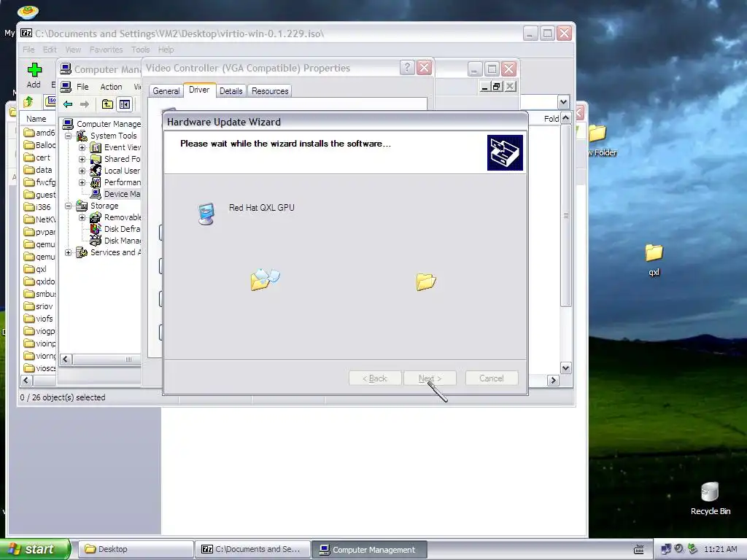Click the scroll-down arrow in 7-Zip list
The image size is (747, 560).
coord(565,367)
